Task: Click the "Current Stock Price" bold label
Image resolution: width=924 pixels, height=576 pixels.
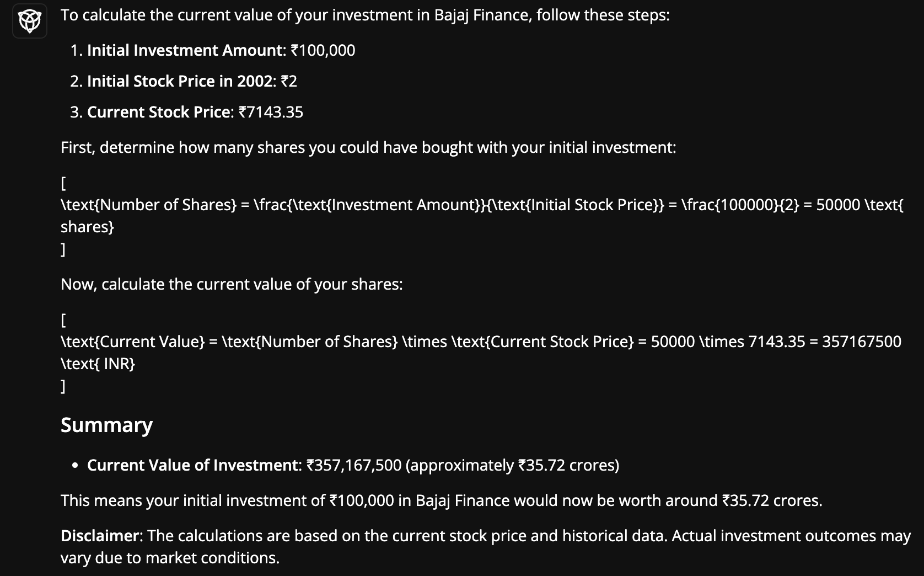Action: [x=159, y=112]
